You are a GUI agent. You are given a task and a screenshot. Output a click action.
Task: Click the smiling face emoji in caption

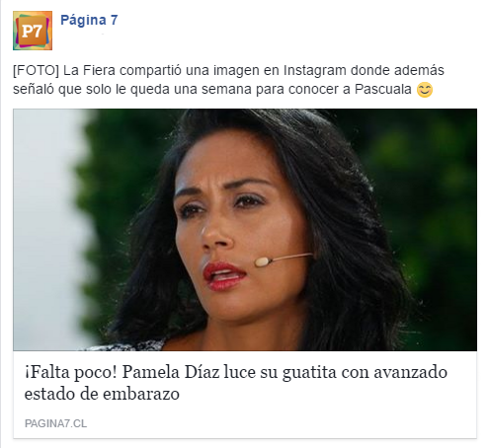coord(425,90)
